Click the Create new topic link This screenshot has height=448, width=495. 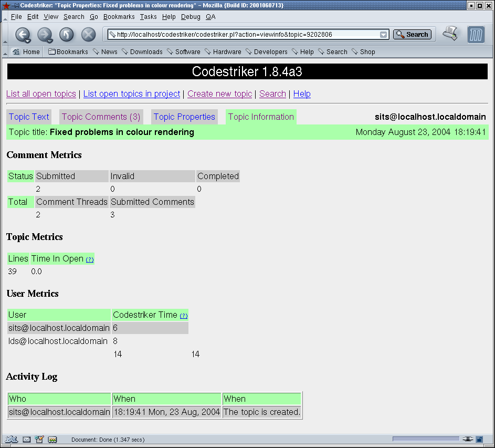tap(219, 94)
